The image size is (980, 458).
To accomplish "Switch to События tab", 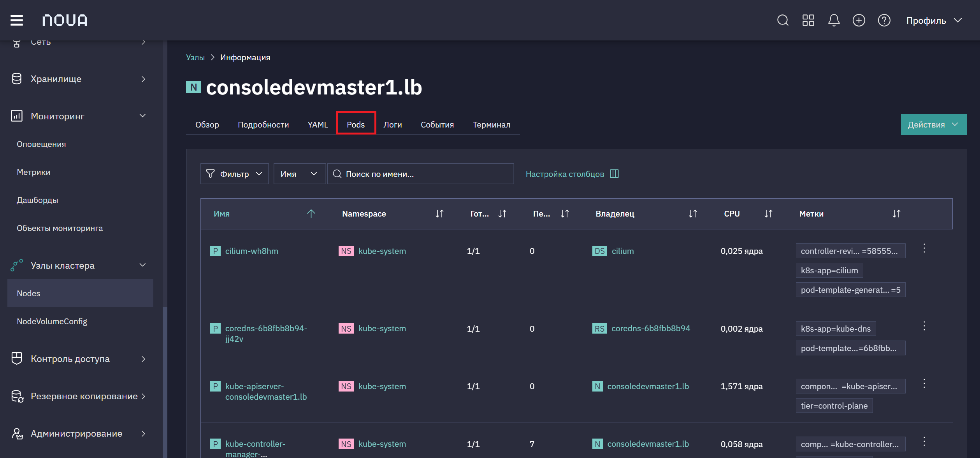I will pos(437,125).
